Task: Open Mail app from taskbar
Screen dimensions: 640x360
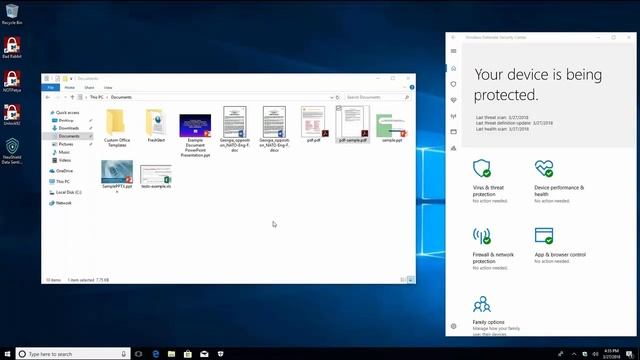Action: 204,354
